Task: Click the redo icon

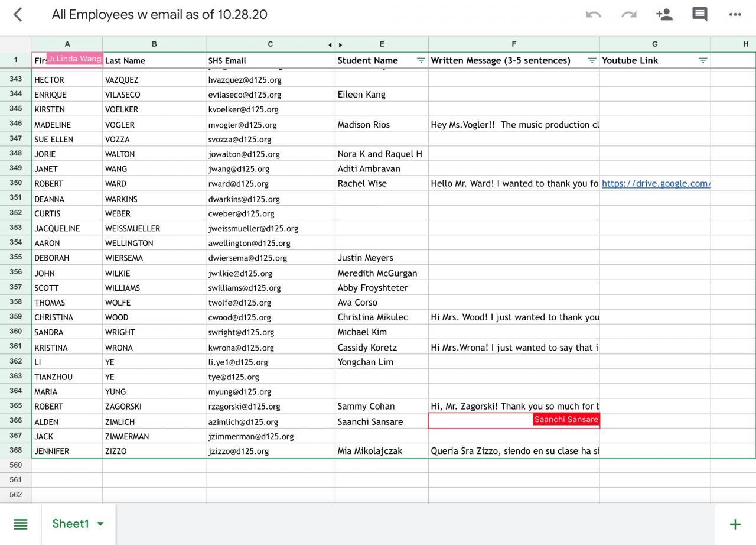Action: 628,15
